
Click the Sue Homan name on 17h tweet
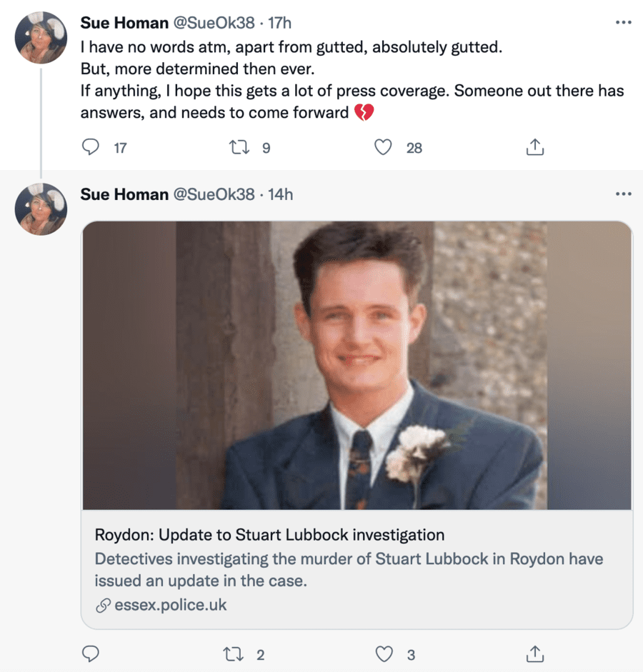point(124,22)
